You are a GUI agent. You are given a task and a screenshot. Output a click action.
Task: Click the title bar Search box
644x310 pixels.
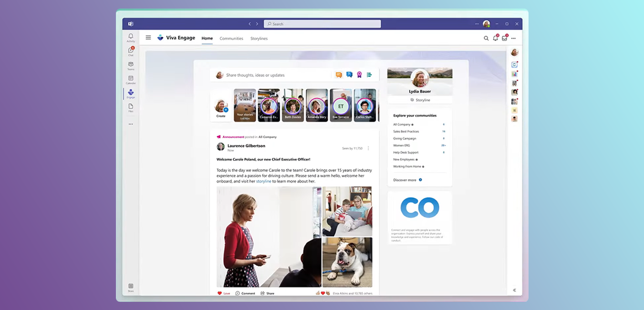coord(322,24)
